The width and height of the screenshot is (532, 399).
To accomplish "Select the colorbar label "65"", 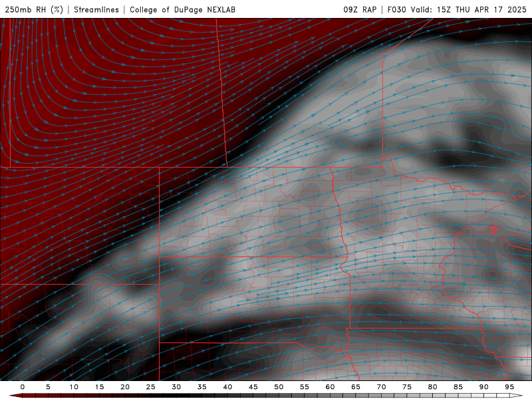I will (x=356, y=387).
